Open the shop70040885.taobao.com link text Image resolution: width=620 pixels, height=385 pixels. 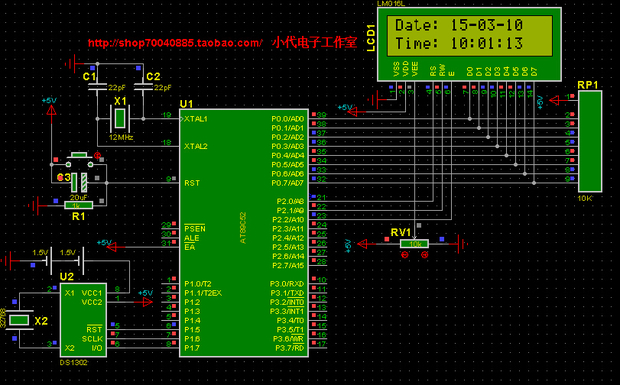(175, 43)
